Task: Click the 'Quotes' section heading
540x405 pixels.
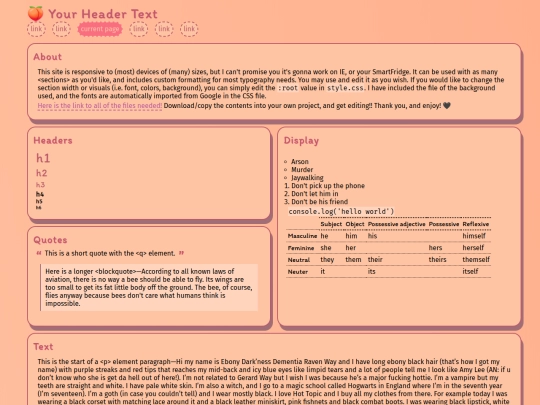Action: [x=50, y=240]
